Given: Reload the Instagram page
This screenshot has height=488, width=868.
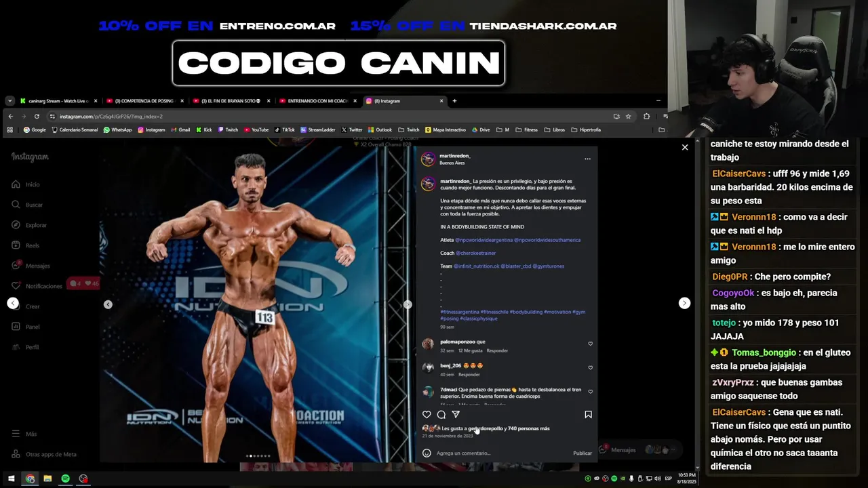Looking at the screenshot, I should [x=37, y=116].
